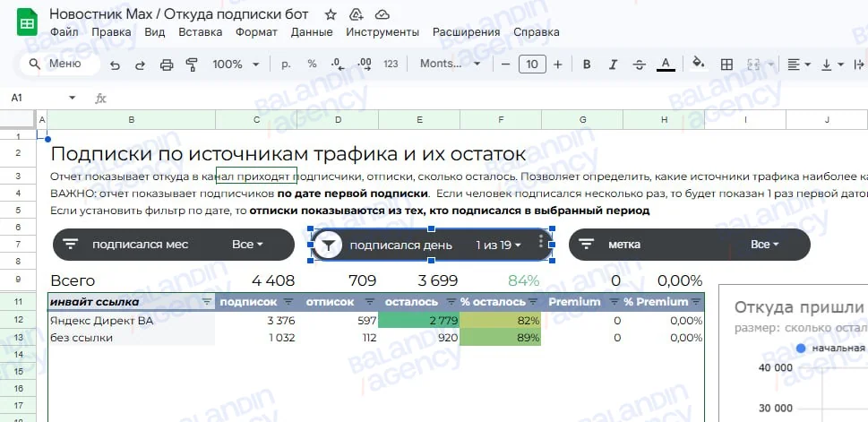Open vertical align options

pyautogui.click(x=832, y=65)
